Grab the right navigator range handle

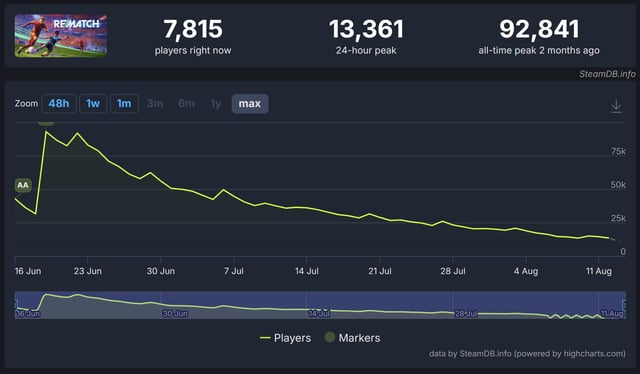pos(624,305)
